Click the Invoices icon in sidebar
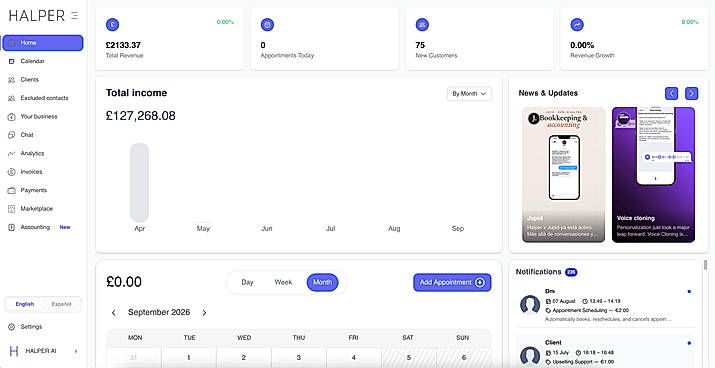The height and width of the screenshot is (368, 715). pyautogui.click(x=11, y=172)
